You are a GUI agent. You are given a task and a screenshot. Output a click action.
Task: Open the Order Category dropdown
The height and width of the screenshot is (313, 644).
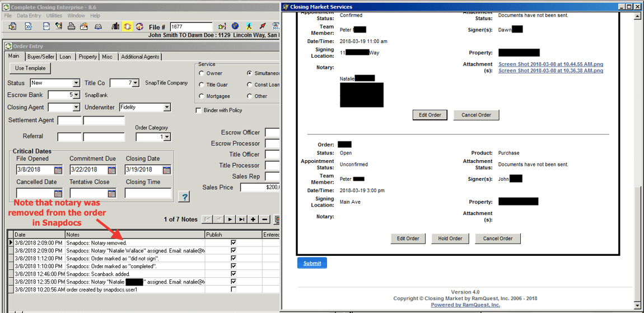pyautogui.click(x=167, y=137)
